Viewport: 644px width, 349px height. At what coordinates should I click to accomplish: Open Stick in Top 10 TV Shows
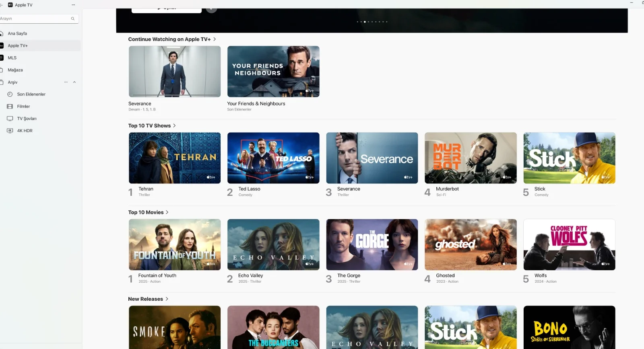tap(570, 158)
